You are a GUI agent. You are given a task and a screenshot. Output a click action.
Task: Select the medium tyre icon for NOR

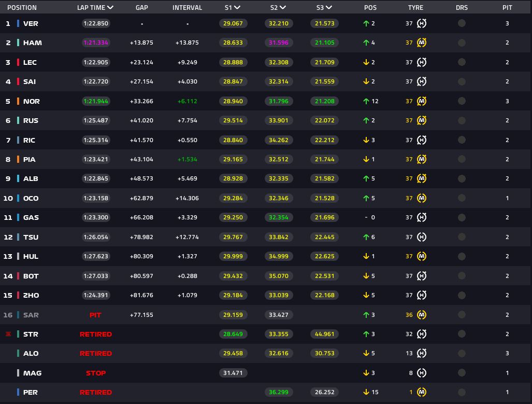[422, 101]
